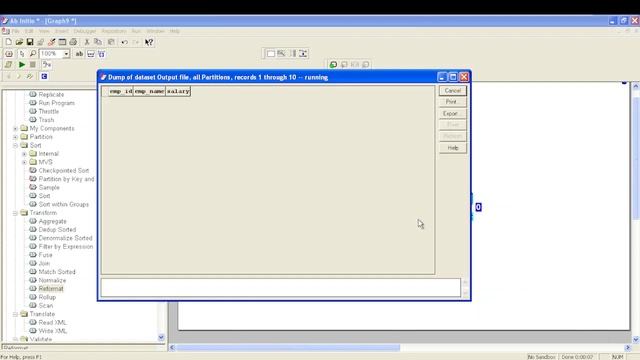Open the Window menu
640x360 pixels.
click(x=155, y=31)
